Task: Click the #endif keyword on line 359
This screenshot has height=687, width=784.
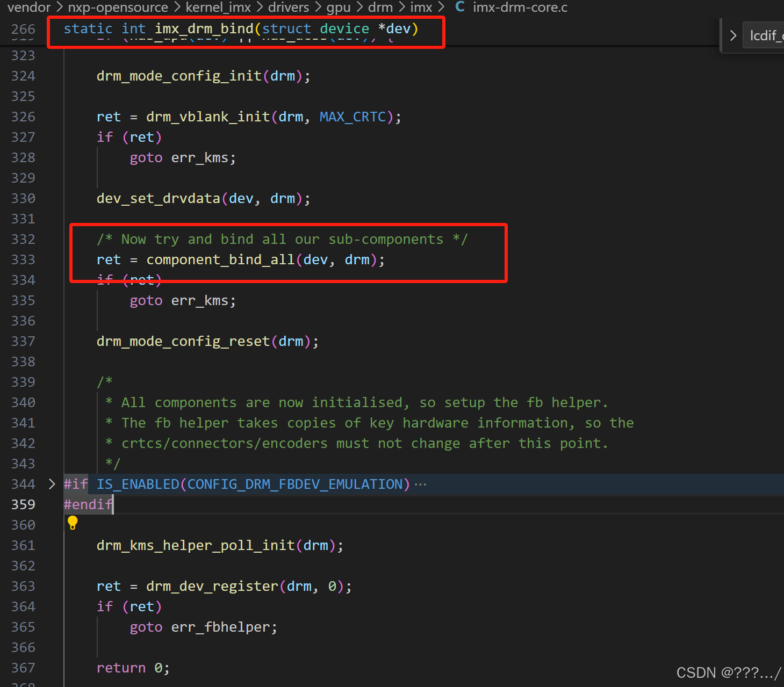Action: tap(88, 504)
